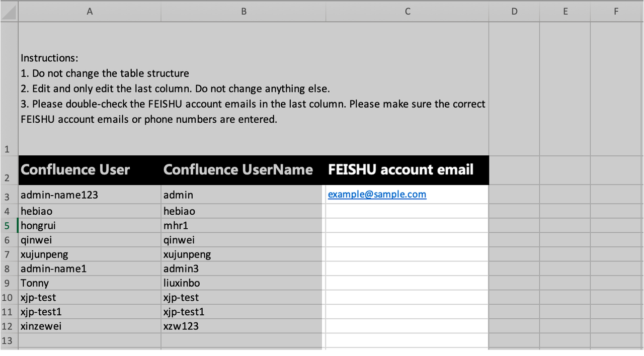Screen dimensions: 644x356
Task: Select the 'Tonny' cell
Action: tap(90, 283)
